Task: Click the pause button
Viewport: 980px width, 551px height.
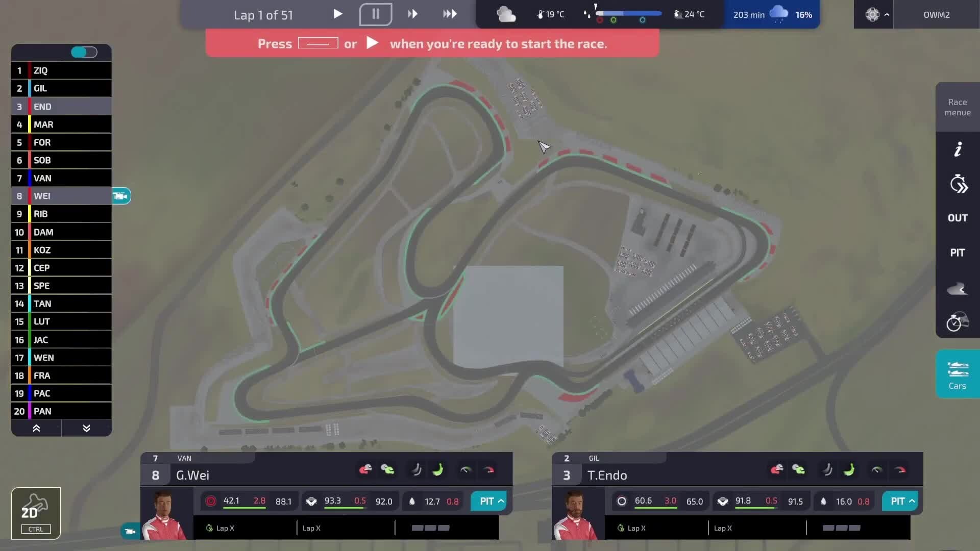Action: pos(376,14)
